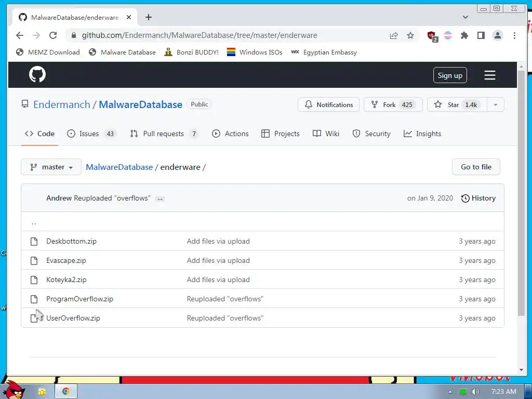Open Deskbottom.zip file
The height and width of the screenshot is (399, 532).
coord(71,241)
